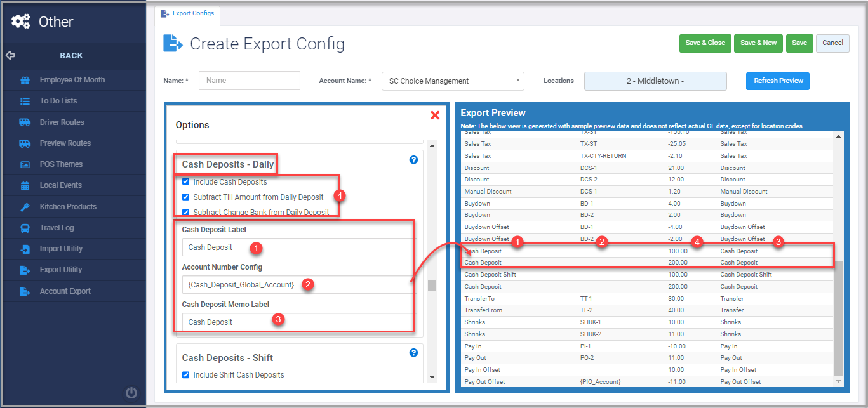Click Export Preview scroll up arrow
Image resolution: width=868 pixels, height=408 pixels.
pos(838,136)
